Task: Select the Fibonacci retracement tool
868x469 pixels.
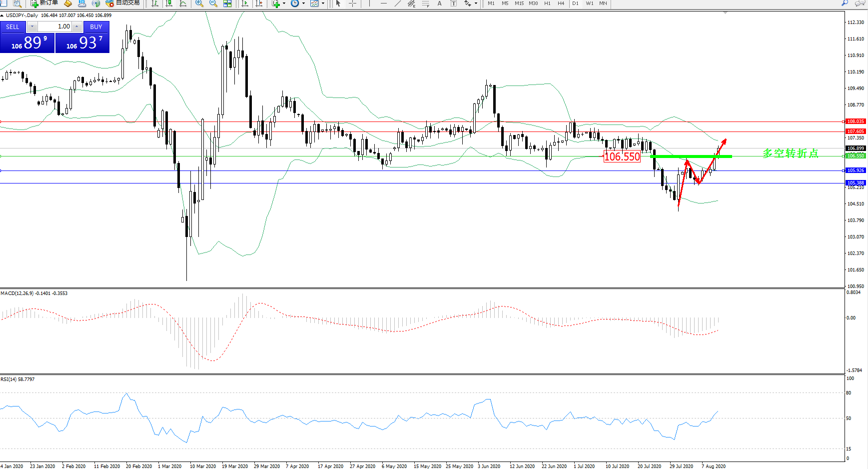Action: coord(425,3)
